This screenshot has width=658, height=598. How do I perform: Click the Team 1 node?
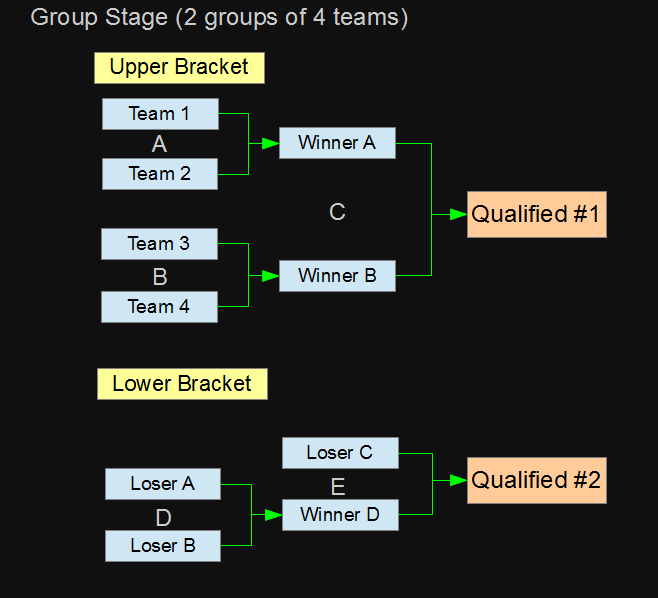(160, 114)
